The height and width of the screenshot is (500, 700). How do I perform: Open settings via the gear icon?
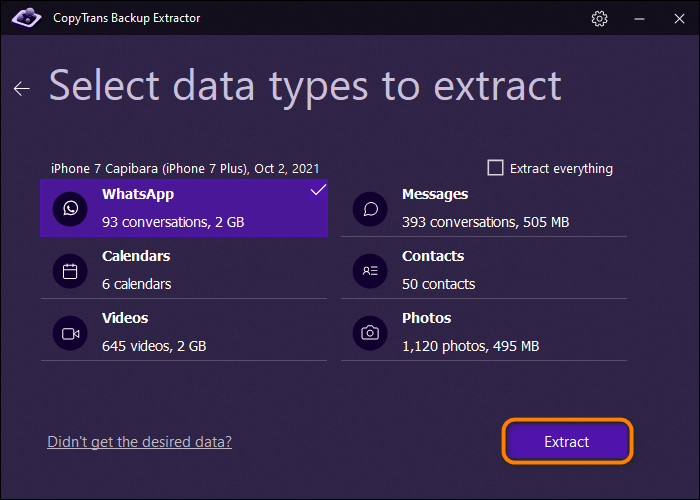599,18
